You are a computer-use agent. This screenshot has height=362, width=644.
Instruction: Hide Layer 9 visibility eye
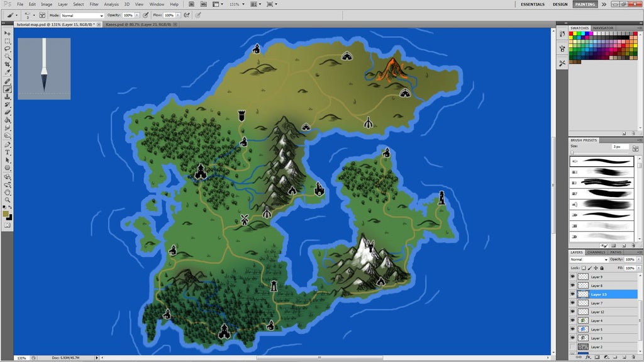pos(573,277)
